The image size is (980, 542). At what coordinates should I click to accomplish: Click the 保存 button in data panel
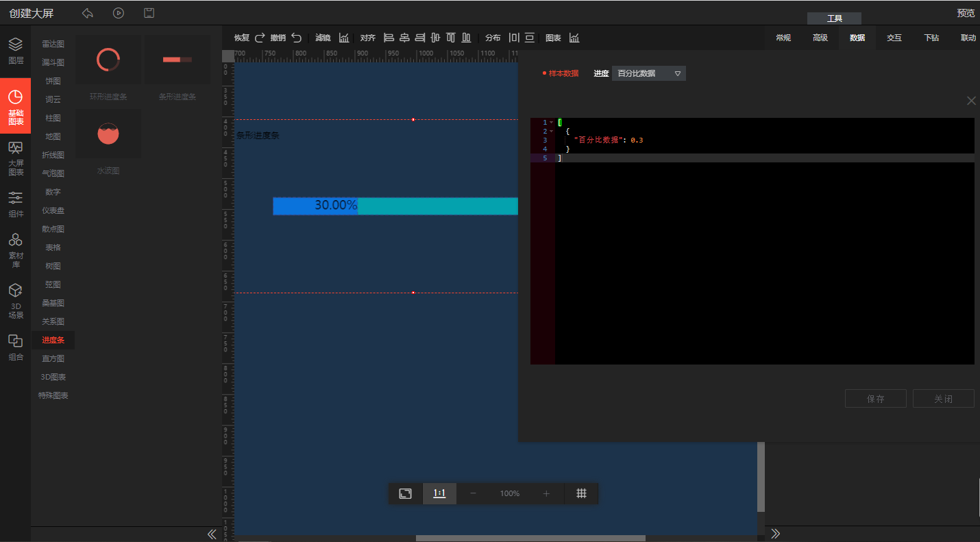[876, 399]
